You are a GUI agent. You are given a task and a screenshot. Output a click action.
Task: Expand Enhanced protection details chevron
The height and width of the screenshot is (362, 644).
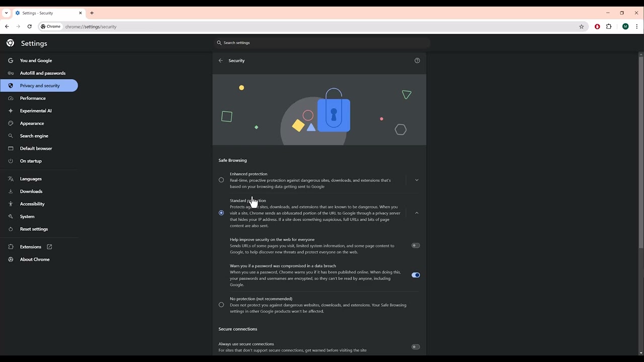[x=417, y=180]
